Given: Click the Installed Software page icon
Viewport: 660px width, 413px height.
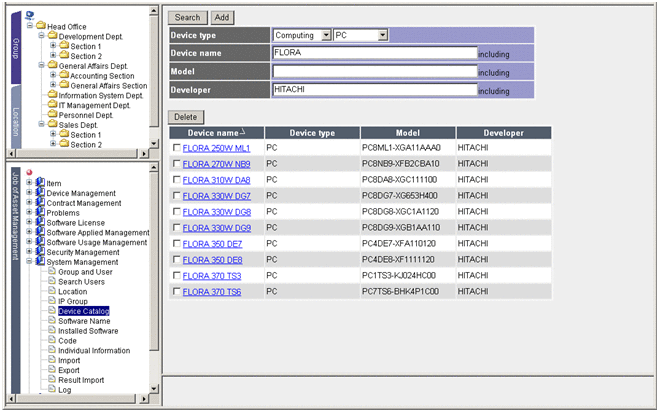Looking at the screenshot, I should [51, 331].
